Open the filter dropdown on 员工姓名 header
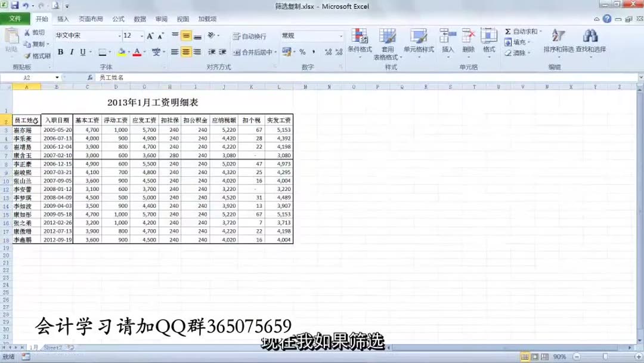Image resolution: width=644 pixels, height=363 pixels. [x=36, y=120]
